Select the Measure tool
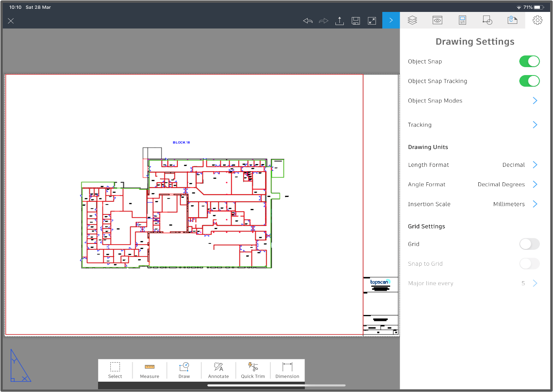This screenshot has width=553, height=392. (x=150, y=370)
